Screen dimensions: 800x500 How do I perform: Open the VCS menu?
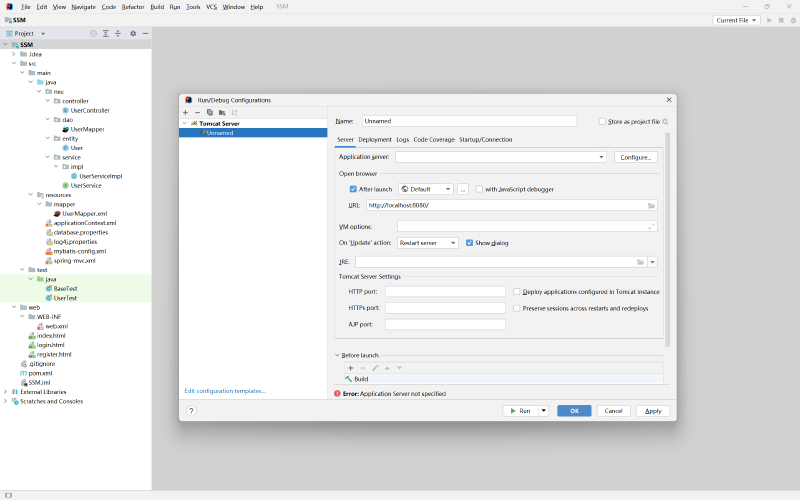point(211,7)
